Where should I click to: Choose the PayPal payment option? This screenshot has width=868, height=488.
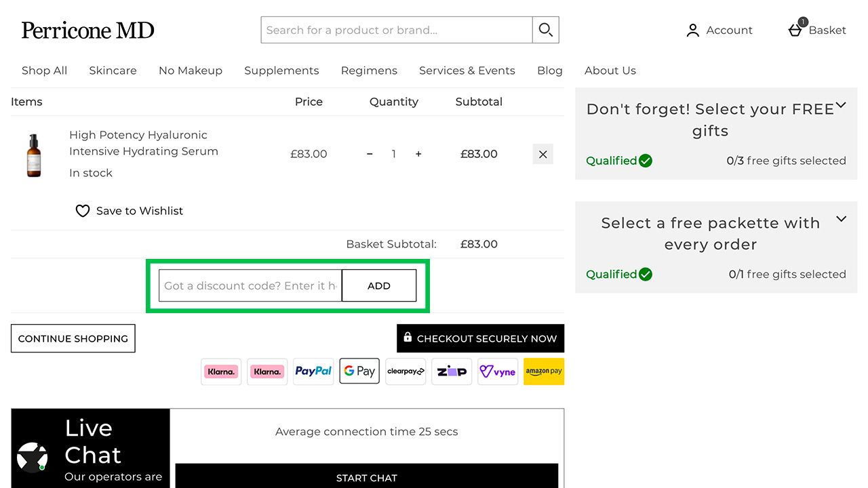pyautogui.click(x=313, y=371)
